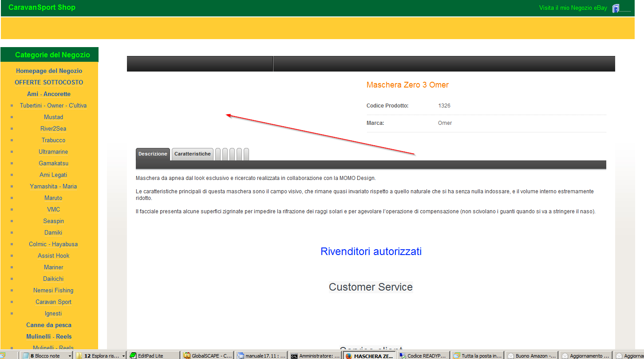
Task: Expand the Esplora risorse group arrow
Action: point(123,356)
